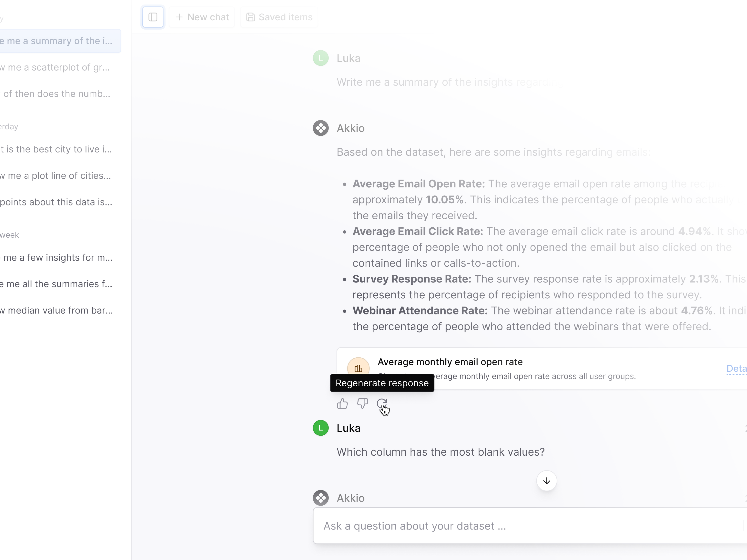Click the thumbs up feedback icon
Image resolution: width=747 pixels, height=560 pixels.
coord(342,403)
